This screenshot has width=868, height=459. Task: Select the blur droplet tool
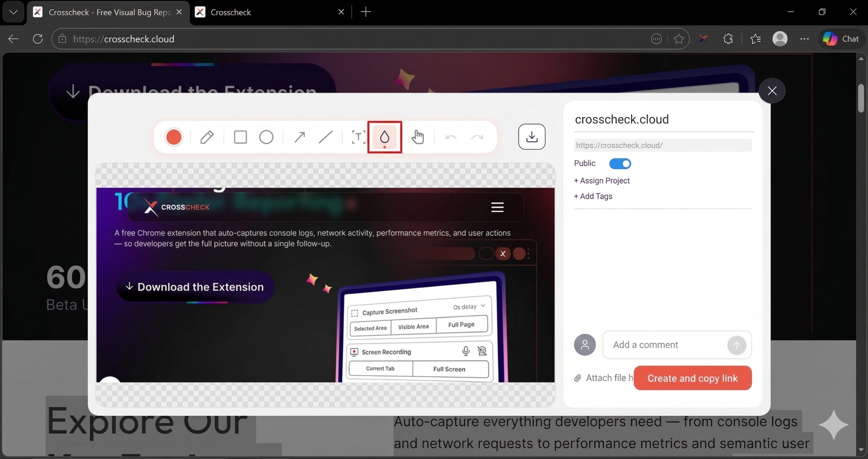pos(385,137)
